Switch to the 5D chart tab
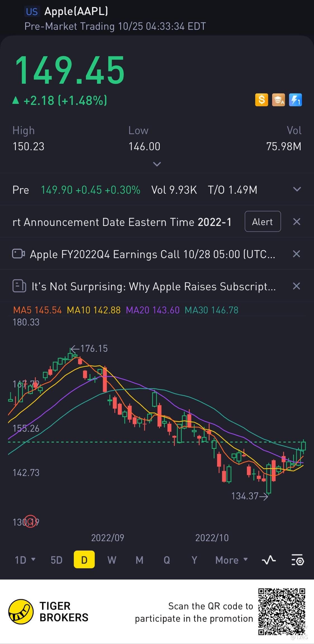The width and height of the screenshot is (314, 644). pyautogui.click(x=56, y=560)
